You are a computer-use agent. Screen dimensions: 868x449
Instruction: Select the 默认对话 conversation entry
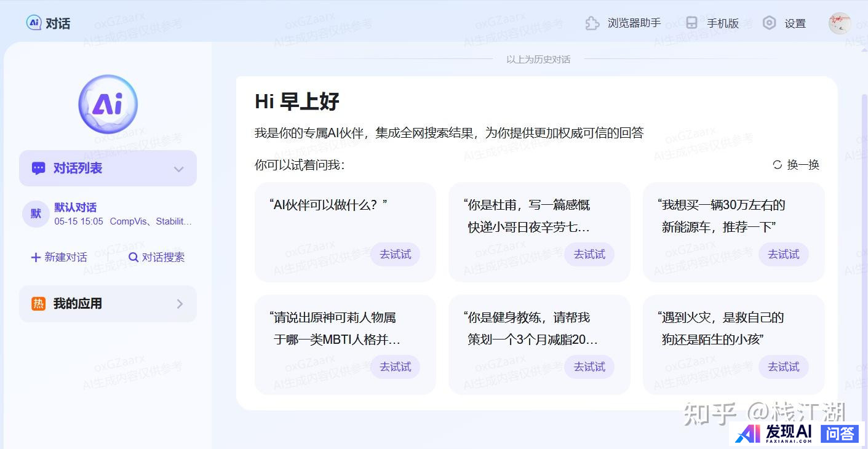(x=108, y=214)
